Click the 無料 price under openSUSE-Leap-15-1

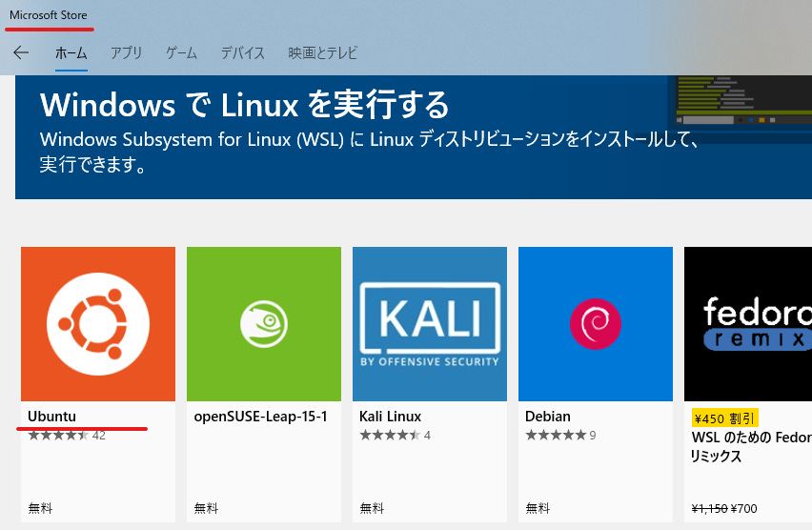206,508
